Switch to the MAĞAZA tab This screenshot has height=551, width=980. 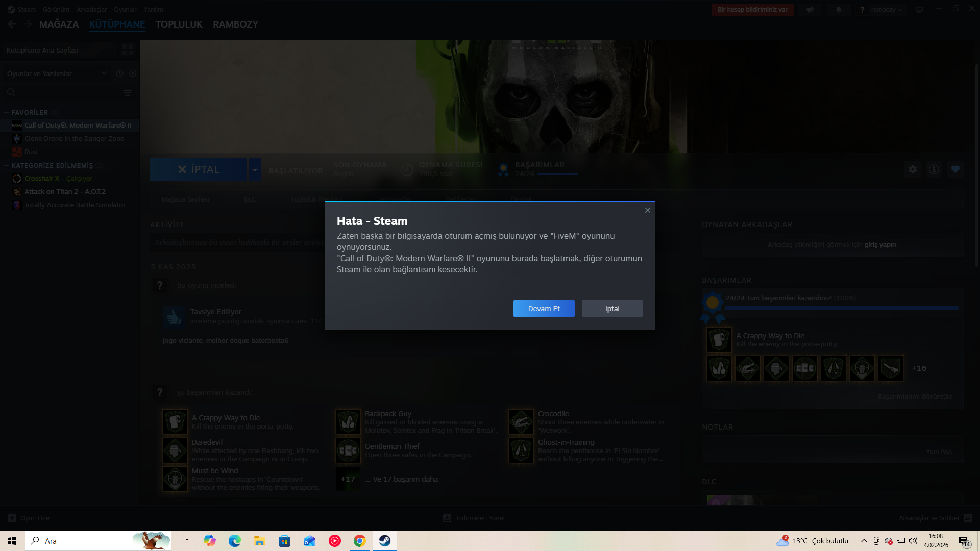coord(59,24)
